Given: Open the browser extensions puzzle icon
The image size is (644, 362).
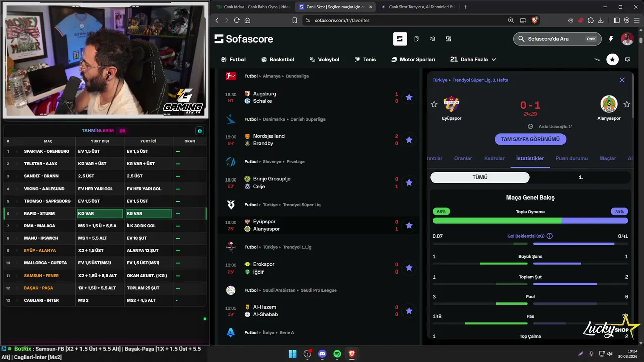Looking at the screenshot, I should click(x=591, y=20).
